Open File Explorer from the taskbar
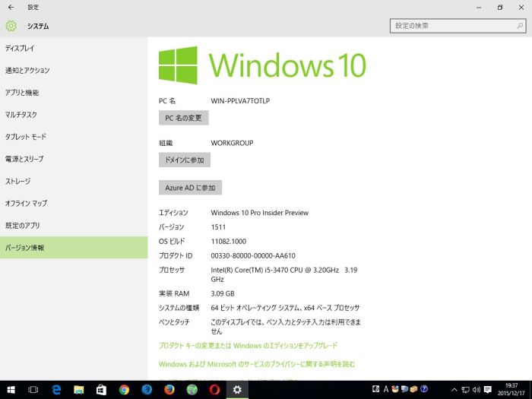Screen dimensions: 532x399 click(78, 389)
